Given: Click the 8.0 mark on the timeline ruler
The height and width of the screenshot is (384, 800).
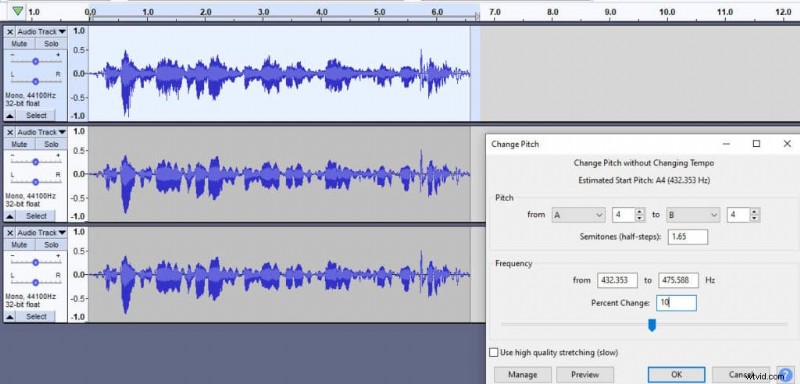Looking at the screenshot, I should [x=552, y=12].
